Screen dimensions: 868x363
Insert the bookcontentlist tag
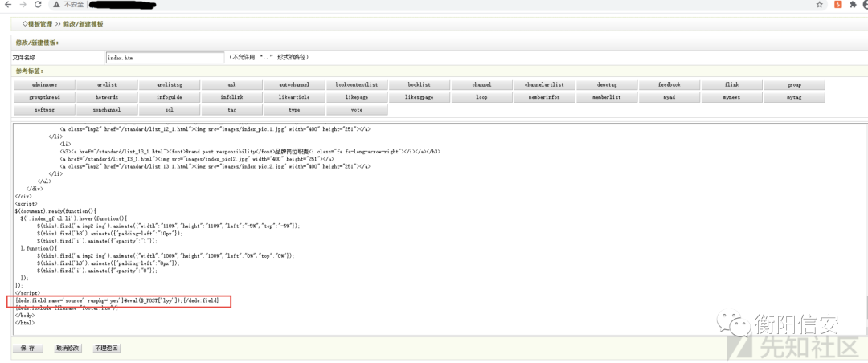pos(358,84)
